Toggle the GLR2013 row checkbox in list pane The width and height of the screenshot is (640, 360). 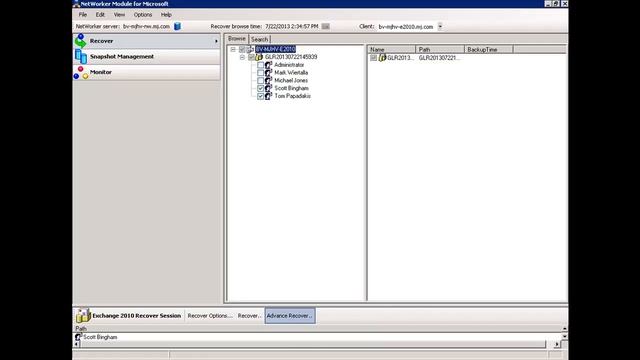tap(373, 58)
